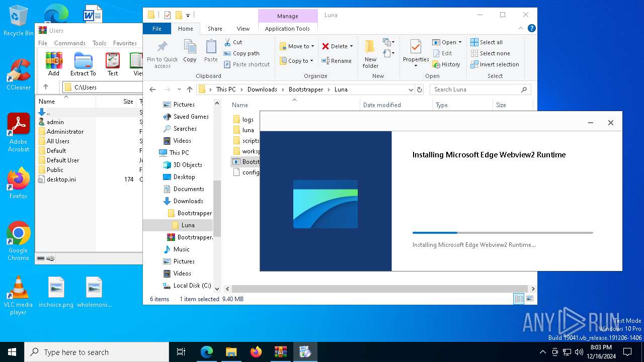Click Downloads in breadcrumb path
This screenshot has height=362, width=644.
coord(262,89)
